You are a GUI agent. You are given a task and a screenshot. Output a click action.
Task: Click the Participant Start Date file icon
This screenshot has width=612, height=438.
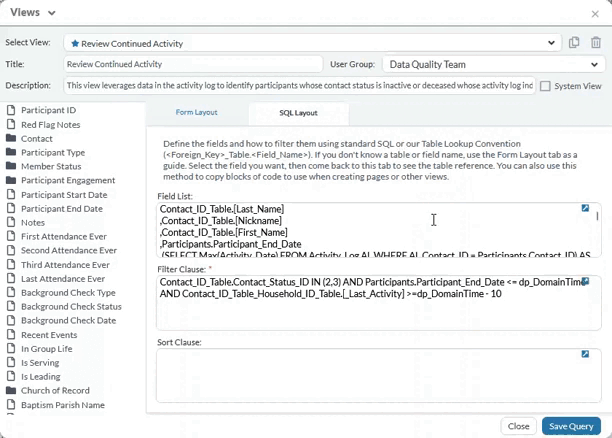[x=11, y=194]
